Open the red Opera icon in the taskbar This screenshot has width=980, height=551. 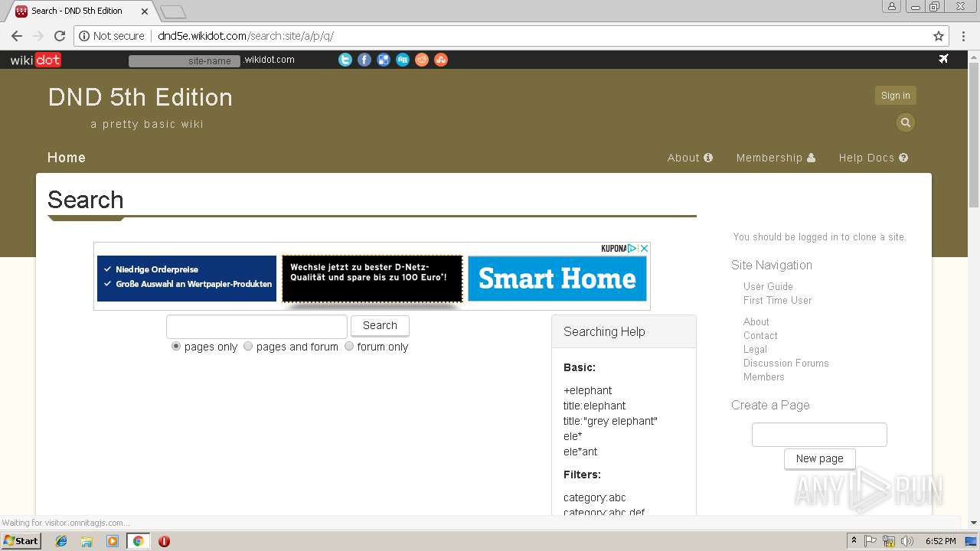pyautogui.click(x=164, y=541)
